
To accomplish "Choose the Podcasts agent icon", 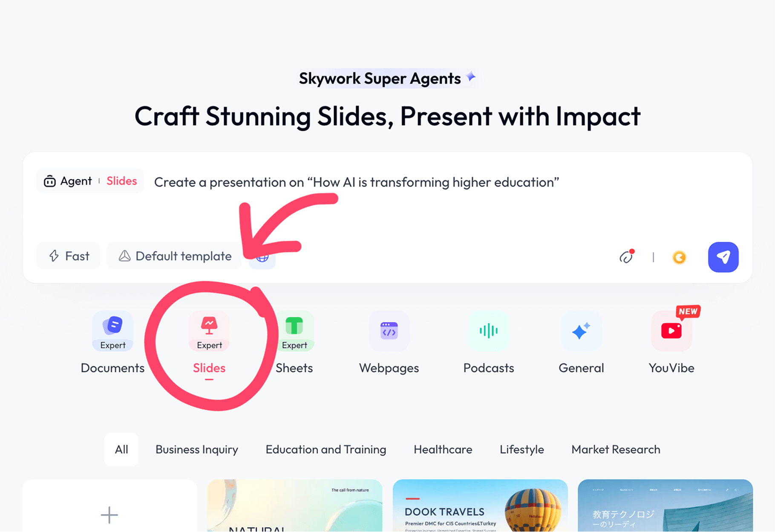I will pyautogui.click(x=488, y=331).
